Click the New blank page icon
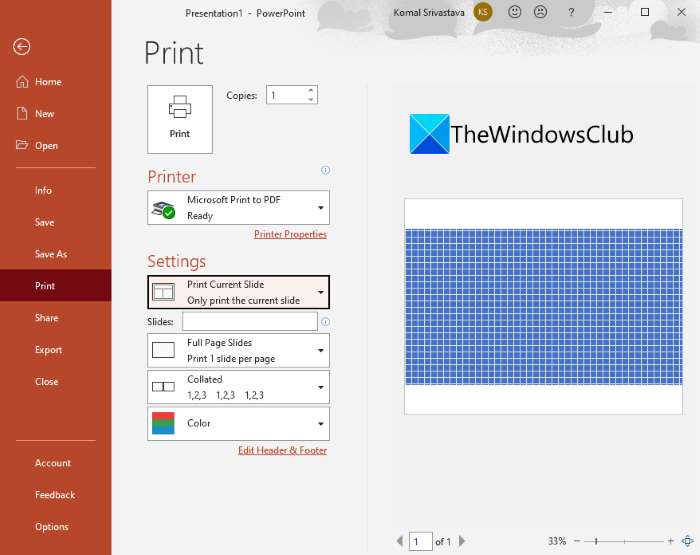The height and width of the screenshot is (555, 700). coord(22,113)
